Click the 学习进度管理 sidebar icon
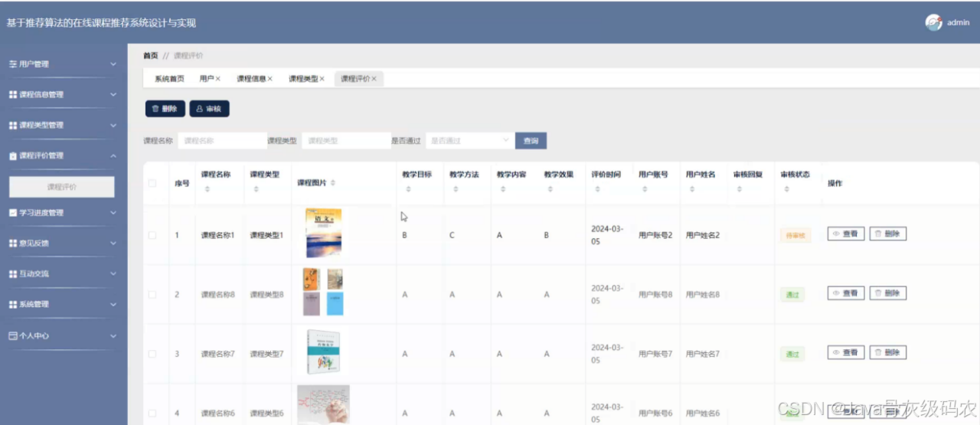 [x=12, y=213]
